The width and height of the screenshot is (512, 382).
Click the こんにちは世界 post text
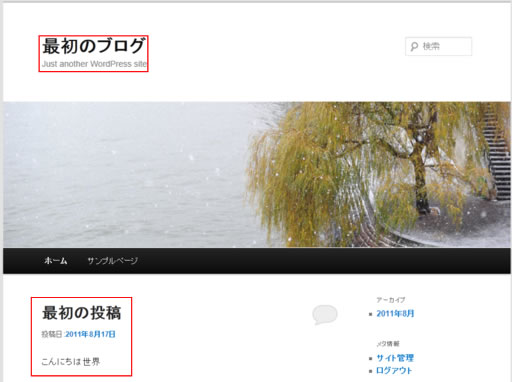click(x=71, y=362)
